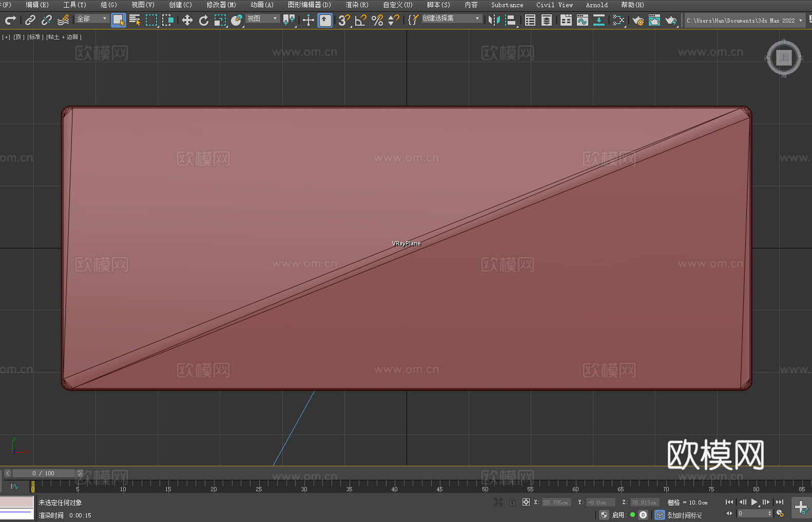Screen dimensions: 812x522
Task: Open the selection filter dropdown 全部
Action: click(92, 18)
